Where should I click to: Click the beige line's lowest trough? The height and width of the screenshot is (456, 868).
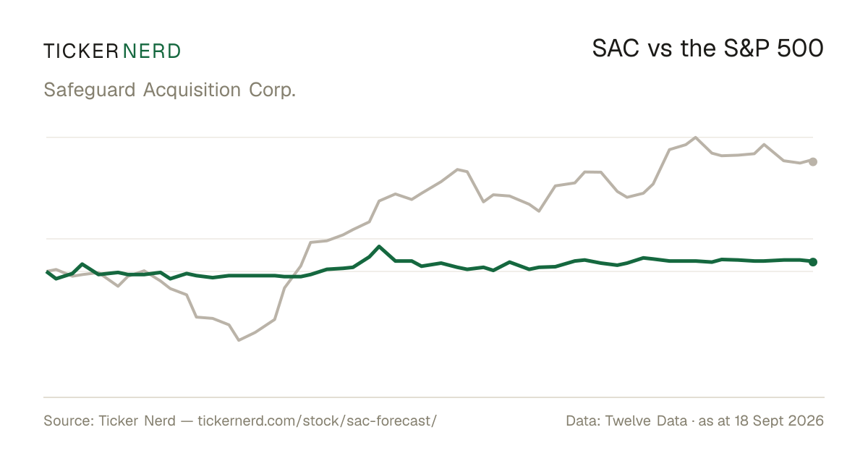(239, 339)
